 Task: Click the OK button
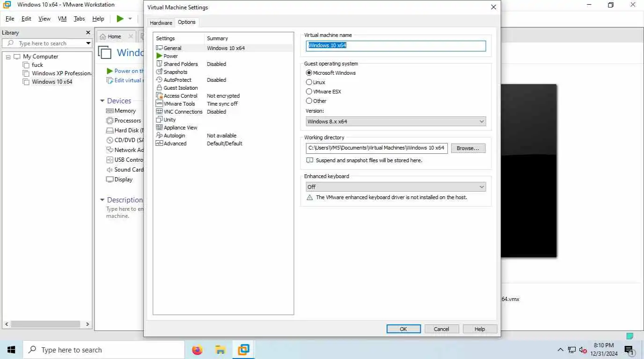(x=403, y=329)
